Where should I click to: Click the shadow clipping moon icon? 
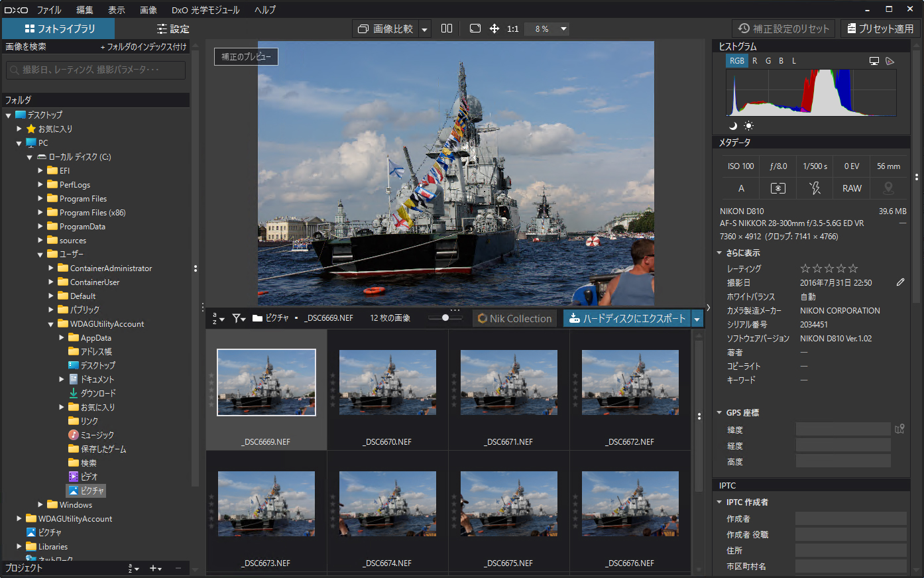tap(733, 126)
